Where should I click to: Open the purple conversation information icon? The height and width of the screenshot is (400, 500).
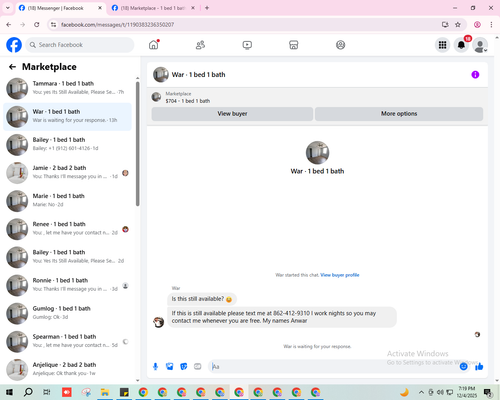pos(475,75)
